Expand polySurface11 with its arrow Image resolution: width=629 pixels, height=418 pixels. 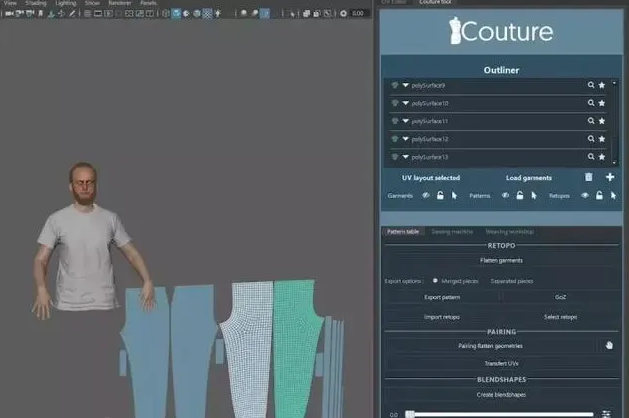click(x=406, y=121)
